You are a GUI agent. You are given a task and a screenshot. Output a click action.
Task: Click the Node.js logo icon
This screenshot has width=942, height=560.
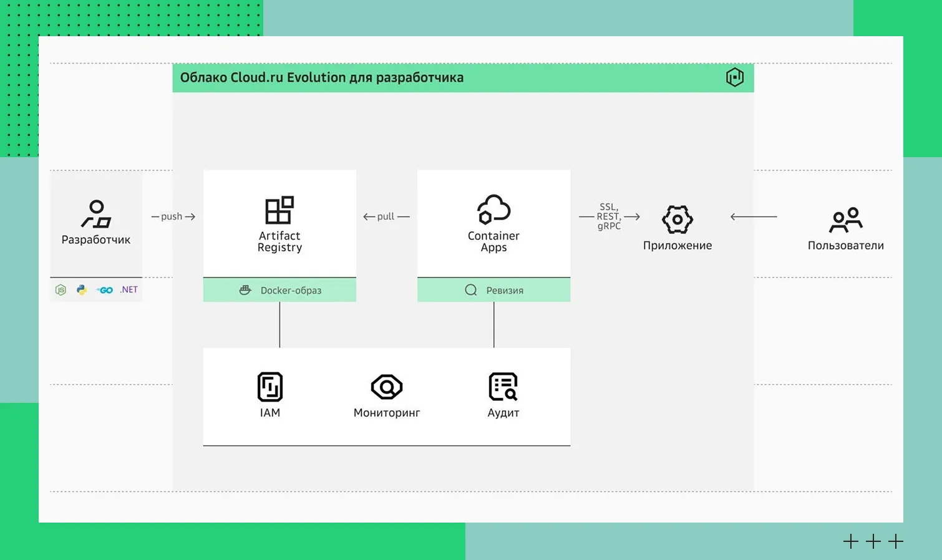point(61,290)
